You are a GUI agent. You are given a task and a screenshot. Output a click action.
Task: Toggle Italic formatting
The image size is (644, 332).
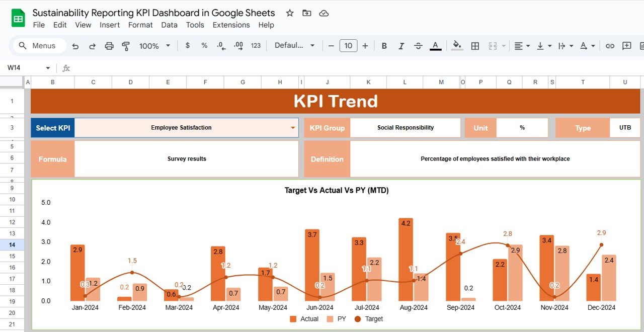[x=401, y=46]
